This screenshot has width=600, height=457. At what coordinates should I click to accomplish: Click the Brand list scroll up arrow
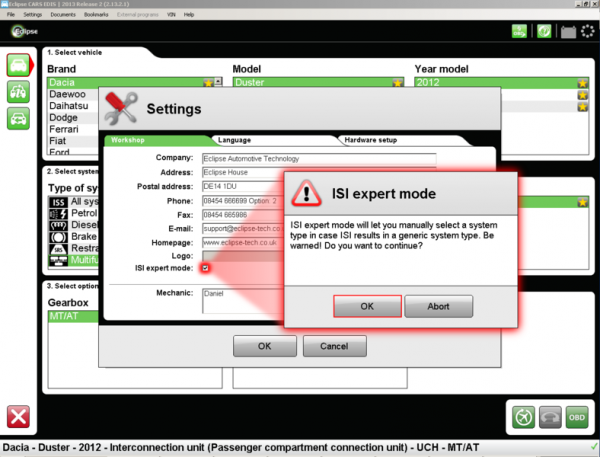218,81
